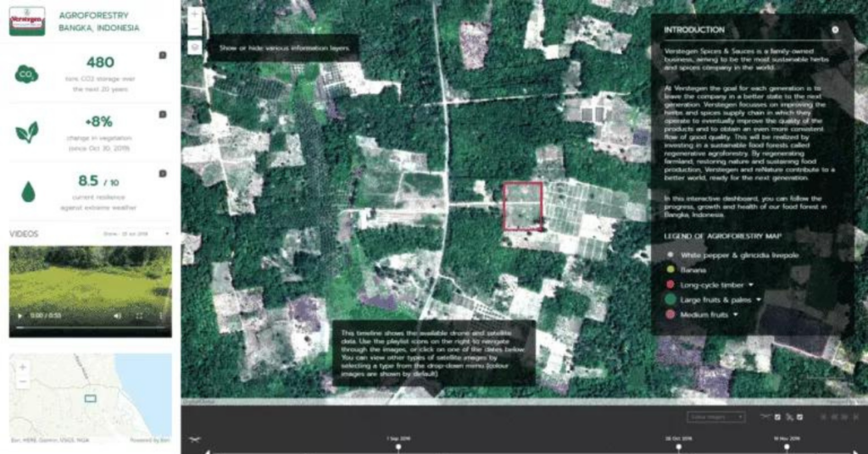The width and height of the screenshot is (868, 454).
Task: Mute the drone video
Action: (x=118, y=316)
